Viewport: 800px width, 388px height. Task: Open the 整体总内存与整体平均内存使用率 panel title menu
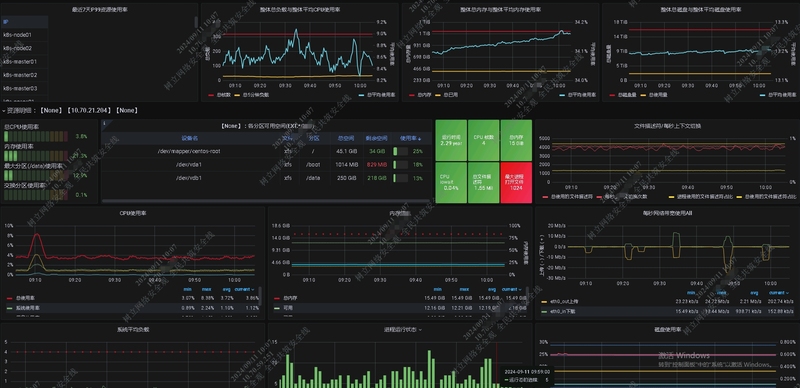click(x=501, y=9)
